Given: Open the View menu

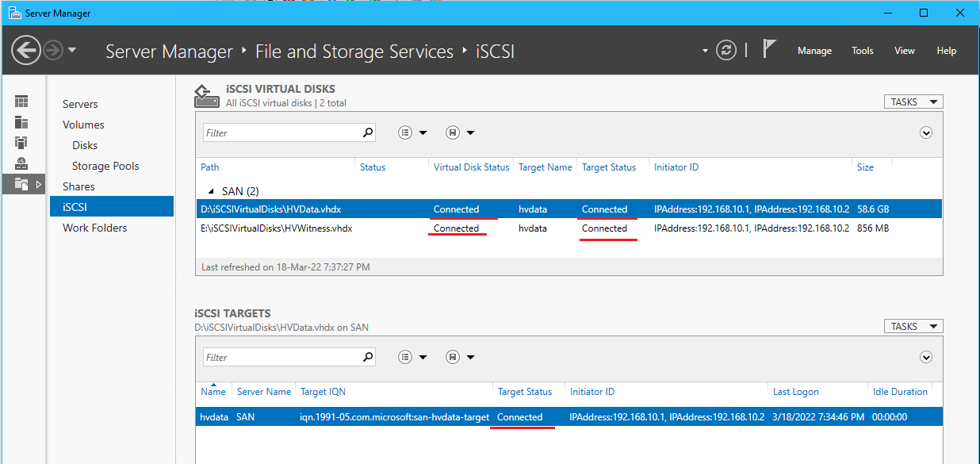Looking at the screenshot, I should (x=905, y=51).
